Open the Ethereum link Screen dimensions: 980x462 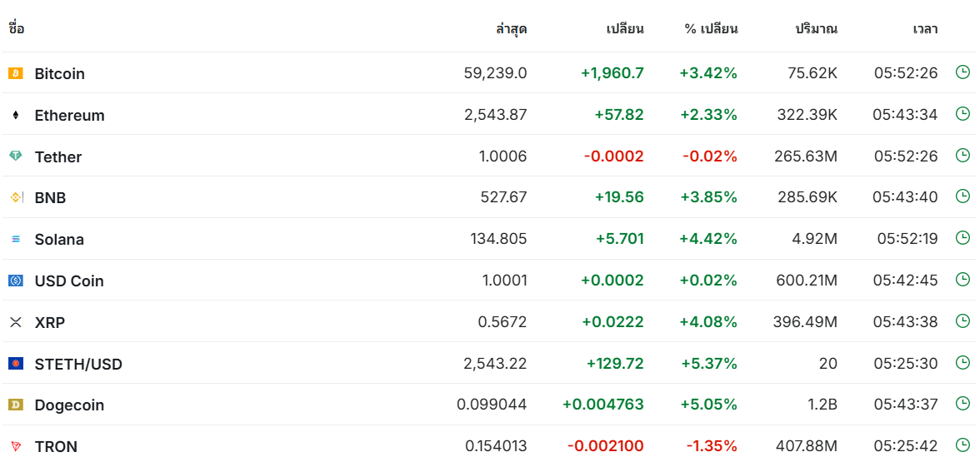(x=69, y=116)
